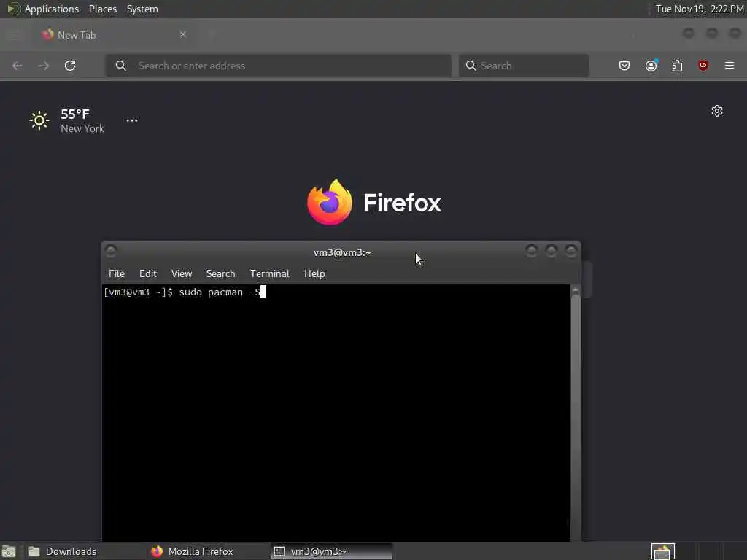747x560 pixels.
Task: Open weather widget options ellipsis
Action: 132,120
